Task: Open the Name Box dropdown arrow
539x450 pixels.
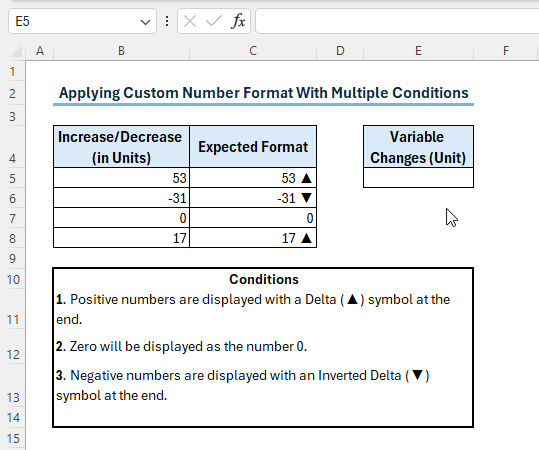Action: [145, 22]
